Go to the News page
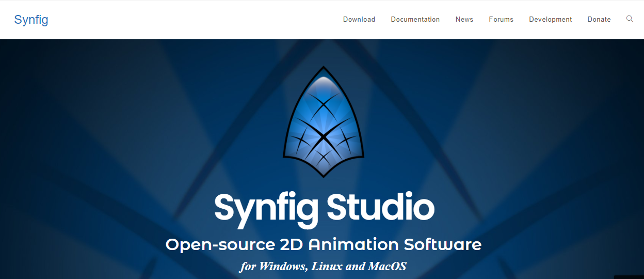This screenshot has width=644, height=279. click(464, 20)
